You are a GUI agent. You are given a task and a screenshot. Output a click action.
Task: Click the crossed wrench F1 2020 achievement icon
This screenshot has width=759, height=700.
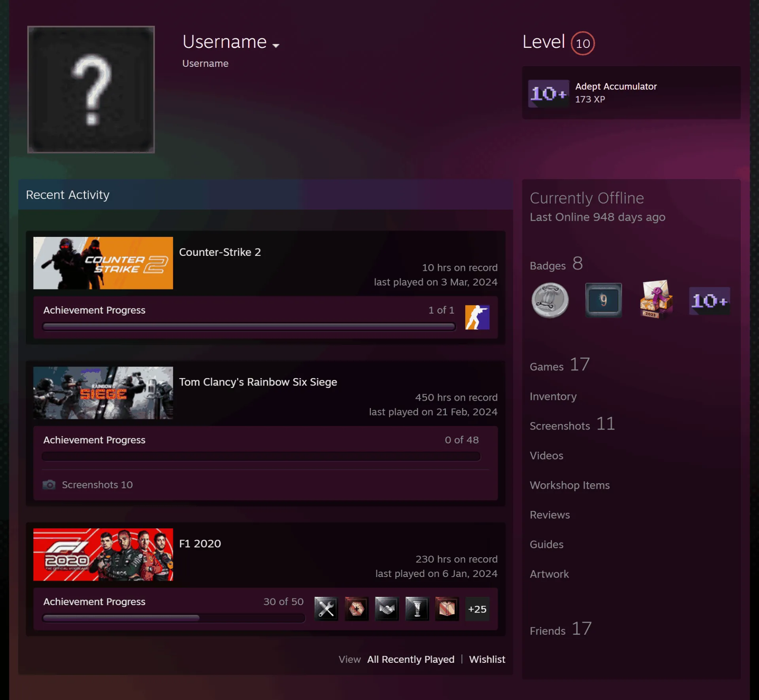point(326,609)
